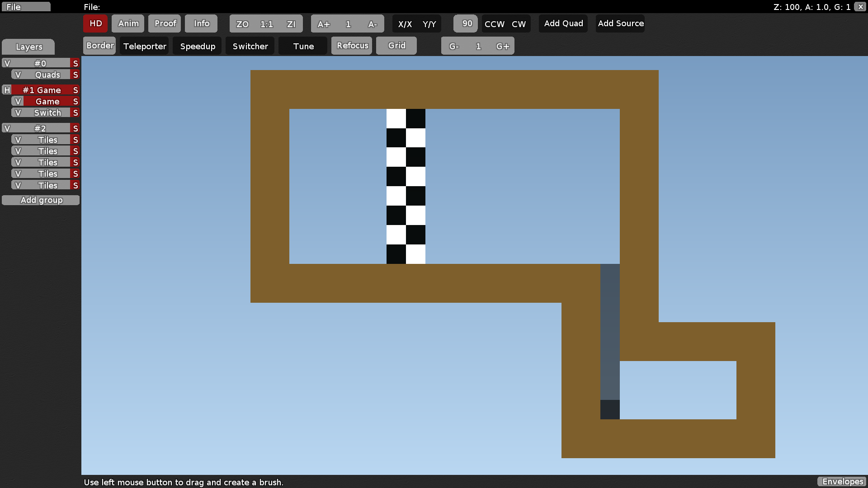Viewport: 868px width, 488px height.
Task: Toggle HD textures display
Action: coord(95,23)
